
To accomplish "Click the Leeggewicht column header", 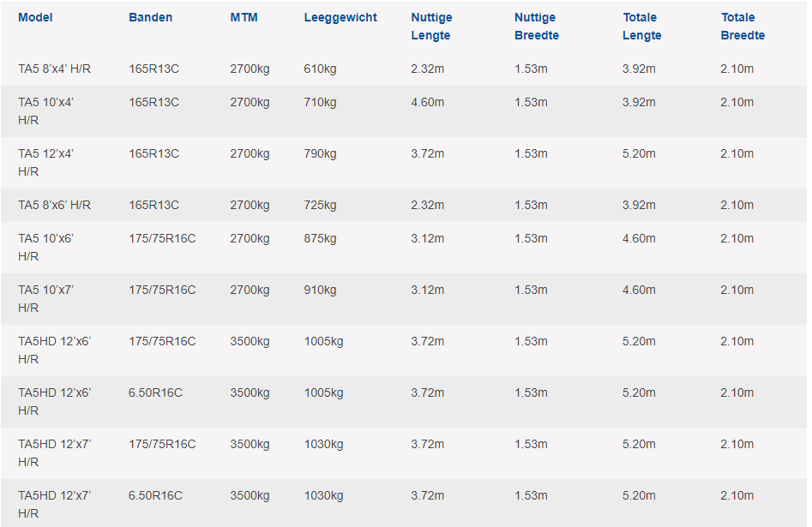I will (x=340, y=17).
